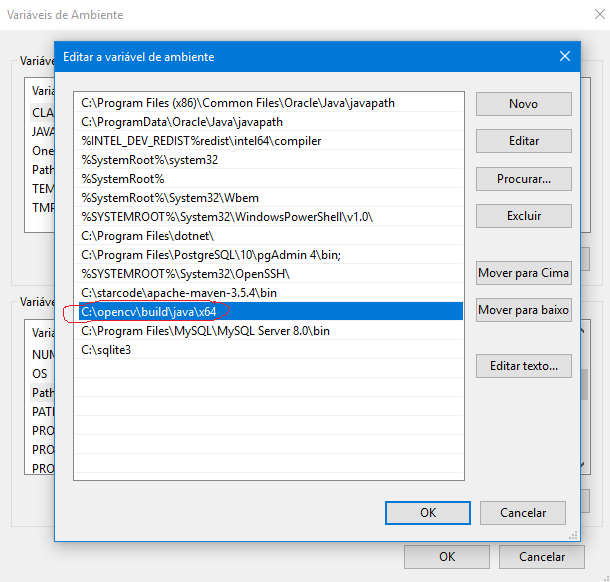Image resolution: width=610 pixels, height=582 pixels.
Task: Click the empty row below C:\sqlite3
Action: [268, 368]
